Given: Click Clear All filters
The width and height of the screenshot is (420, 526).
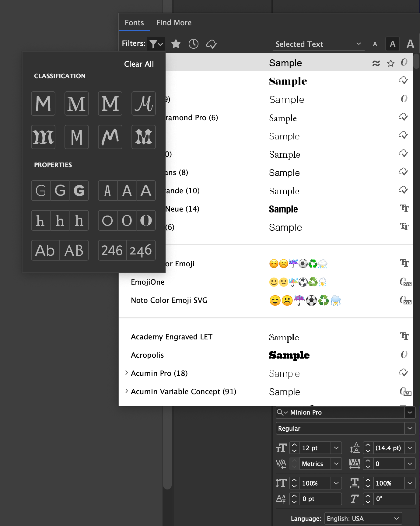Looking at the screenshot, I should (x=139, y=64).
